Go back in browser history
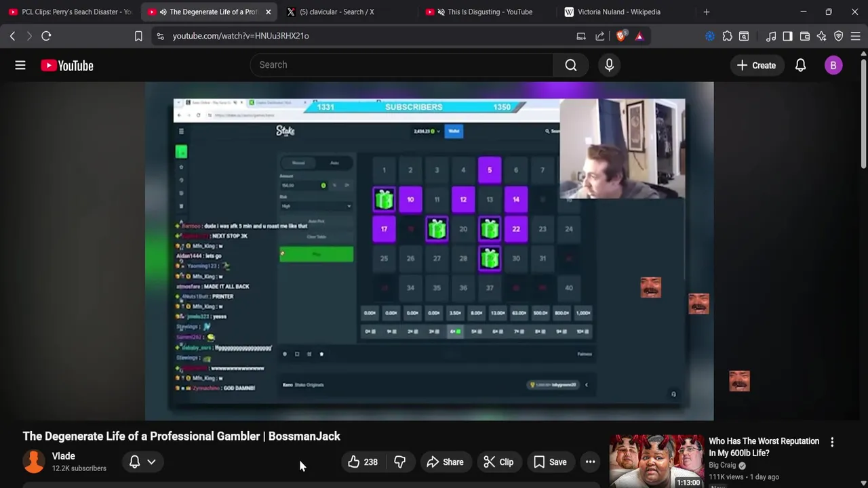The height and width of the screenshot is (488, 868). 12,36
